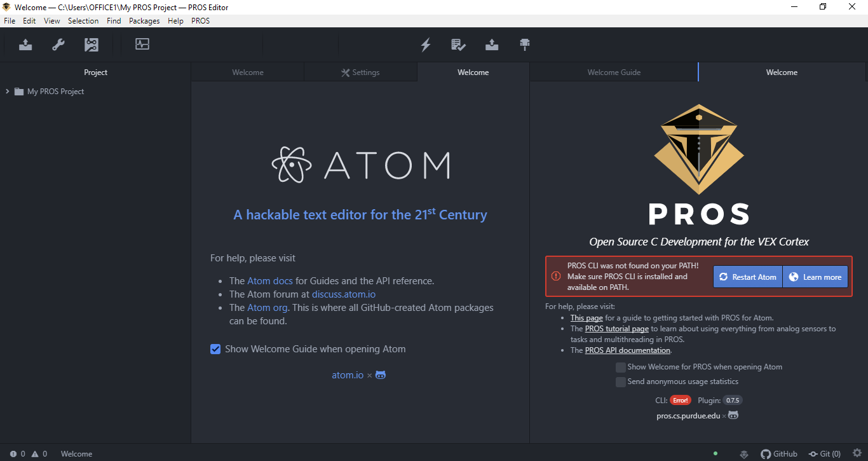Click the wrench build icon in toolbar
868x461 pixels.
tap(58, 45)
